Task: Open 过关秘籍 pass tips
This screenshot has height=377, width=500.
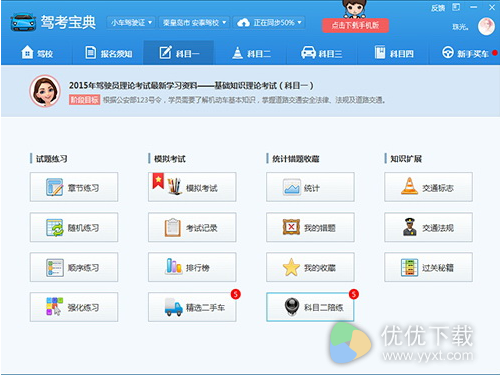Action: pos(428,267)
